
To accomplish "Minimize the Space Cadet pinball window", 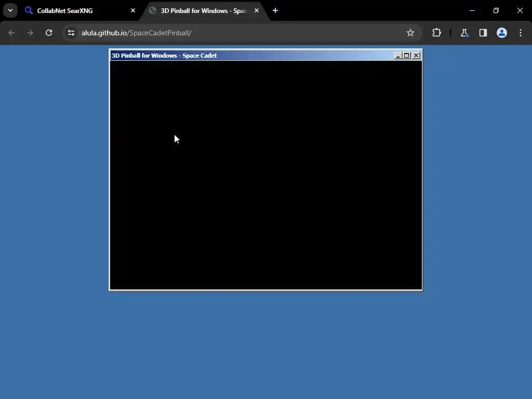I will click(x=397, y=56).
